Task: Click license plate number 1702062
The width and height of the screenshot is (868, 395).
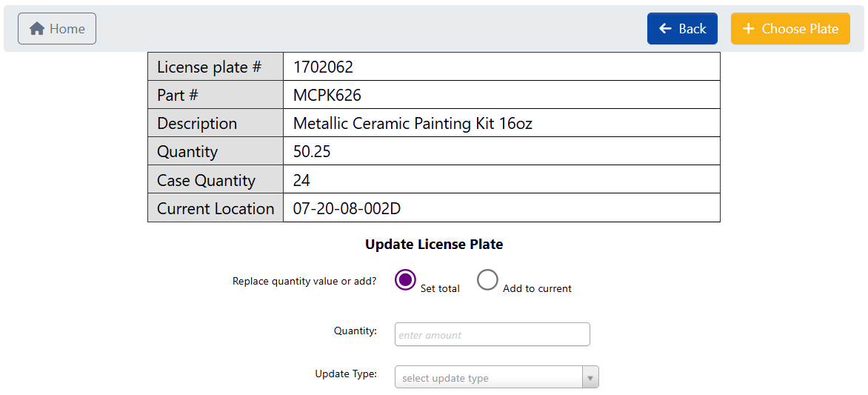Action: point(324,67)
